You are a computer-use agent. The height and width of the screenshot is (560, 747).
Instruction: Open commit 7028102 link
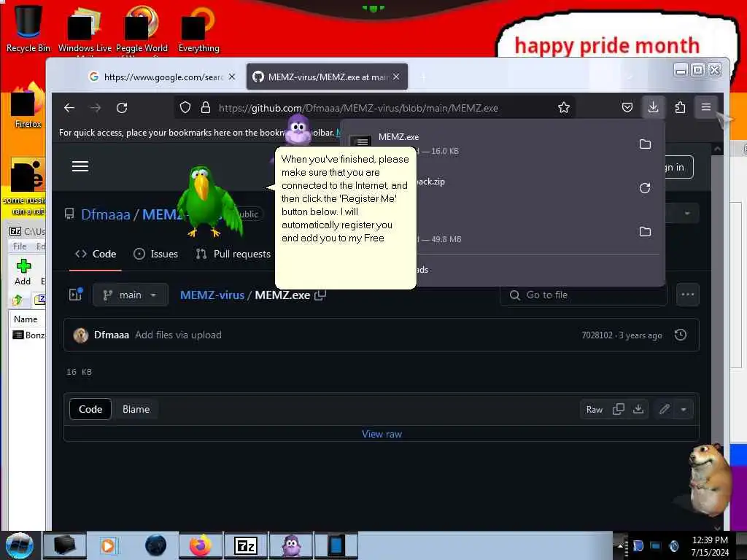pyautogui.click(x=597, y=335)
